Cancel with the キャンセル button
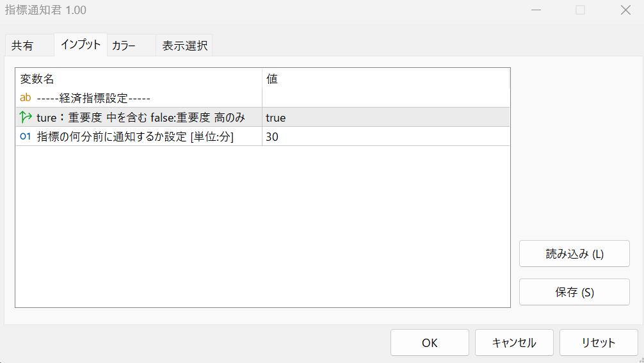644x363 pixels. click(x=513, y=343)
